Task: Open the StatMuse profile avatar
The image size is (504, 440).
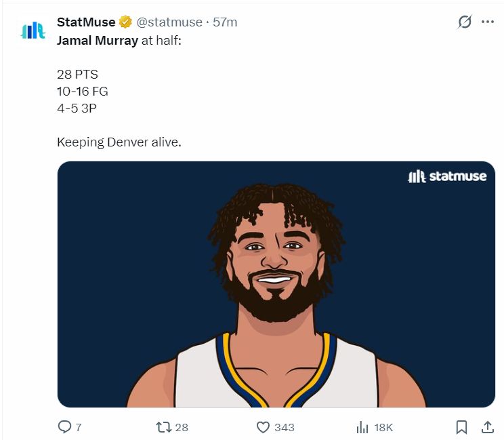Action: pos(33,30)
